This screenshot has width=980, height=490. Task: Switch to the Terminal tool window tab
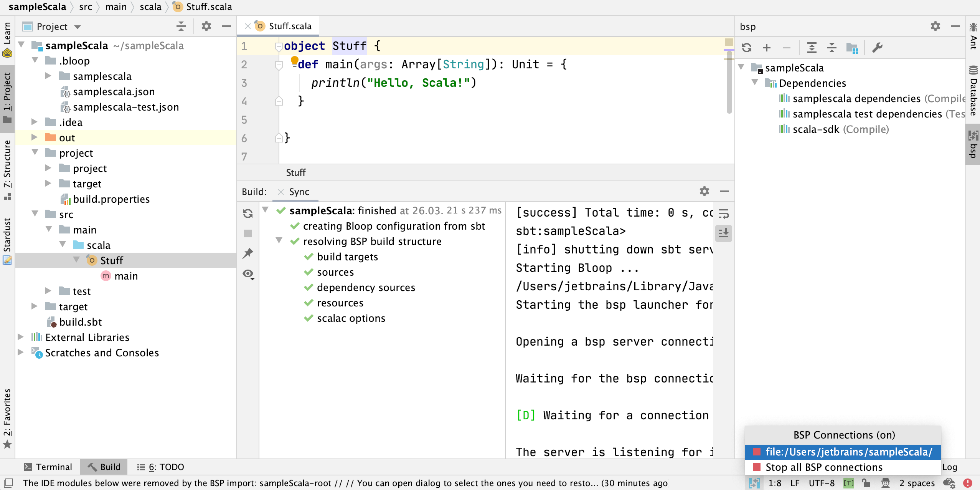48,467
